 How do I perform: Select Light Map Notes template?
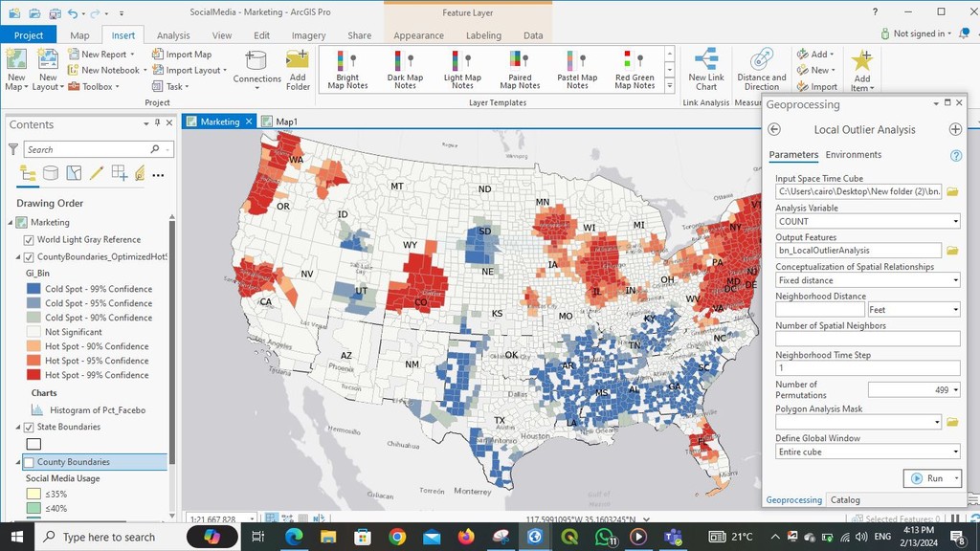pyautogui.click(x=462, y=69)
